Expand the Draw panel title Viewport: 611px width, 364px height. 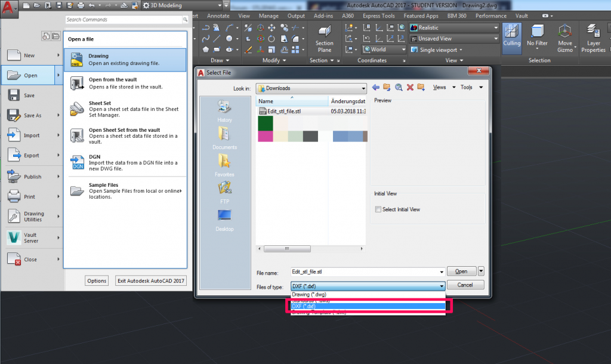click(220, 60)
